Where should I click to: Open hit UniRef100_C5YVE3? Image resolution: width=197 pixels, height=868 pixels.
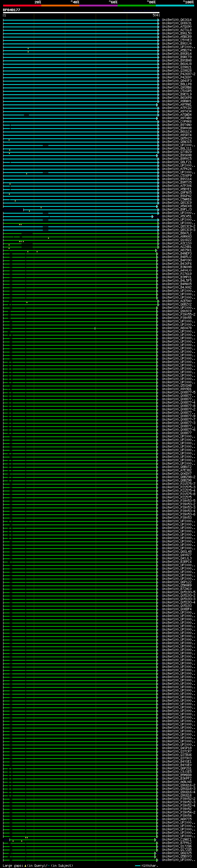(x=177, y=40)
